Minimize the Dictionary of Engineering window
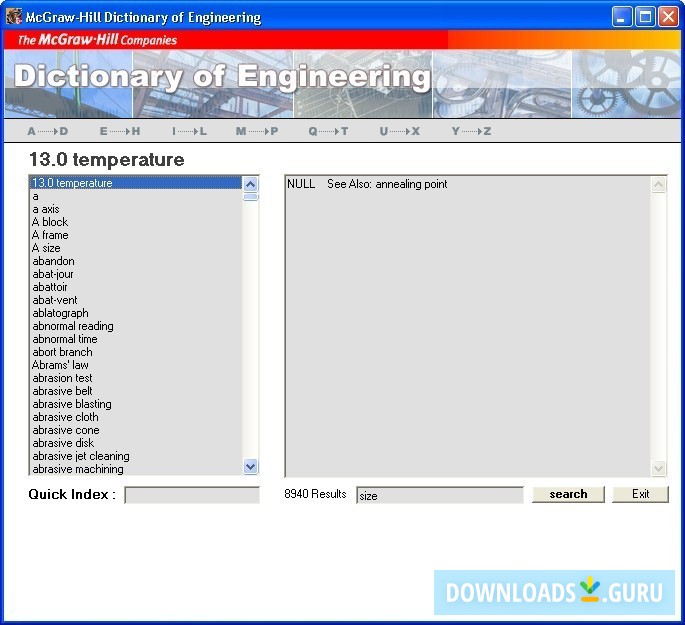Screen dimensions: 685x625 [x=621, y=17]
